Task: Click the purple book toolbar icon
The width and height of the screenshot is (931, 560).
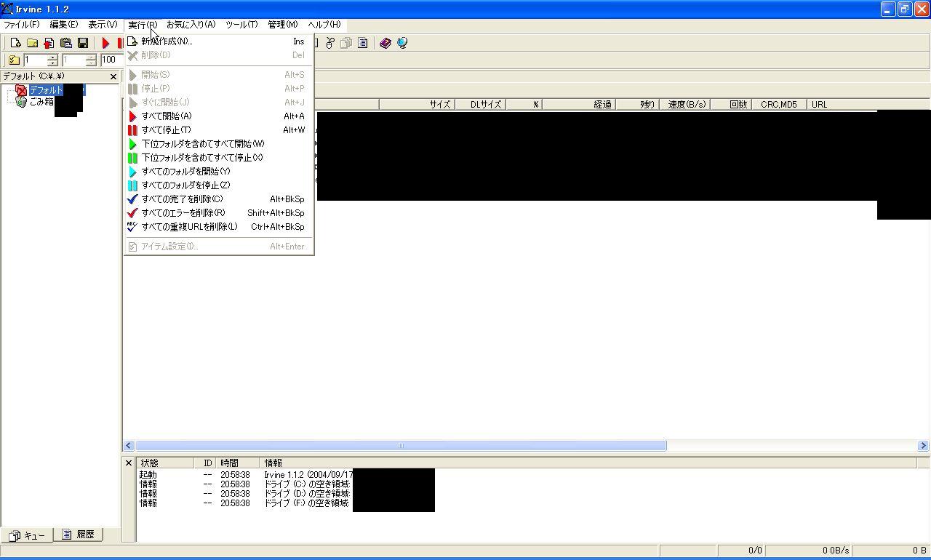Action: (385, 44)
